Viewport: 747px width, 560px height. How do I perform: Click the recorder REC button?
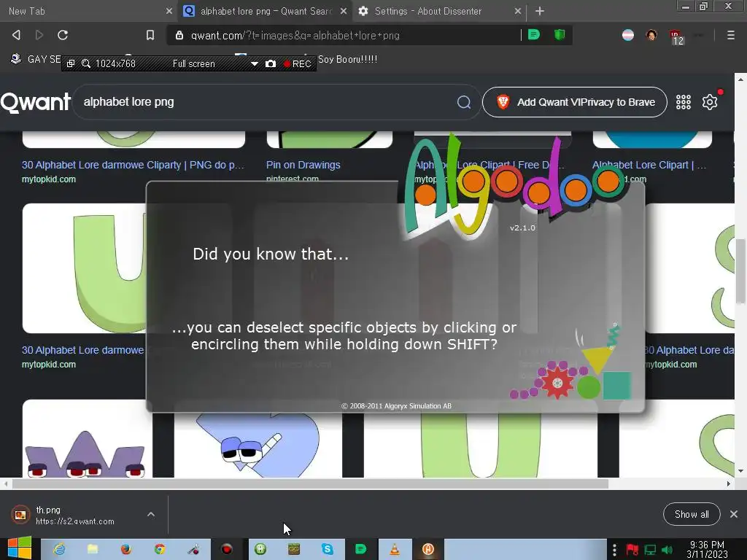tap(298, 64)
